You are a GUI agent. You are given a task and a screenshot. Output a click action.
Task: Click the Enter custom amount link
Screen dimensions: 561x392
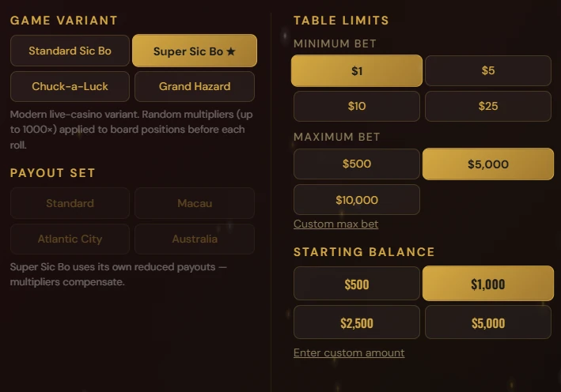349,352
